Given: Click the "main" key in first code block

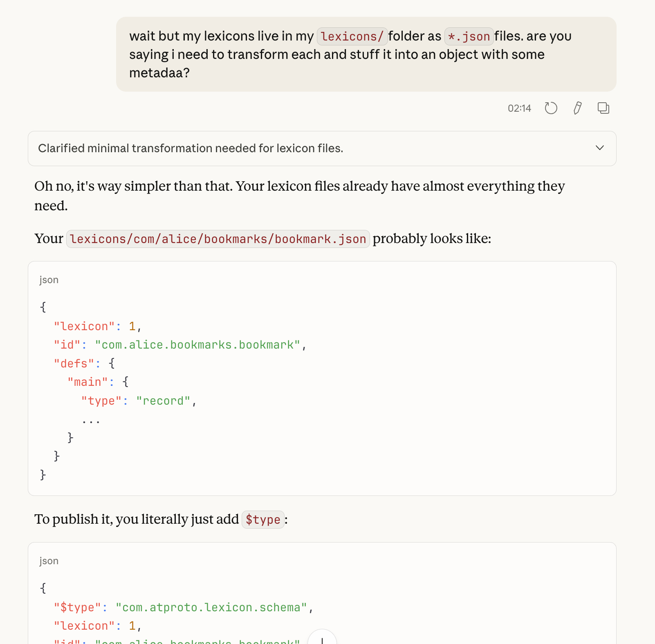Looking at the screenshot, I should [x=87, y=382].
